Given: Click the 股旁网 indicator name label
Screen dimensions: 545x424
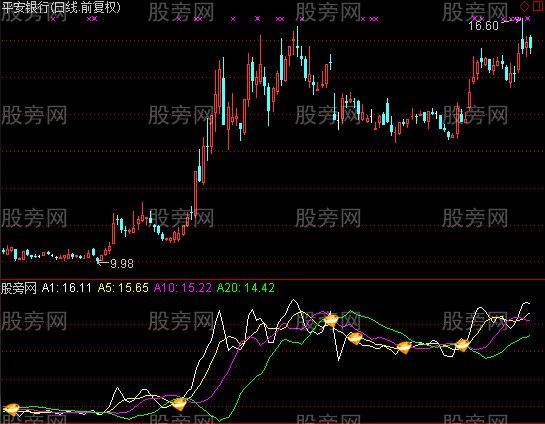Looking at the screenshot, I should click(x=19, y=288).
